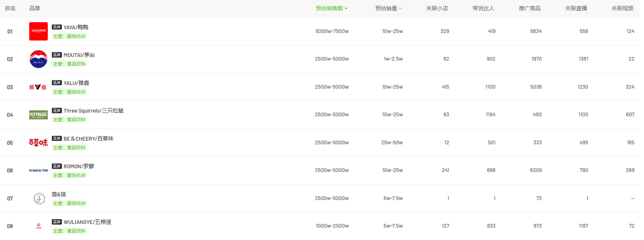Click 主营：食品饮料 tag under BE&CHEERY/百草味
The height and width of the screenshot is (240, 644).
[x=70, y=148]
